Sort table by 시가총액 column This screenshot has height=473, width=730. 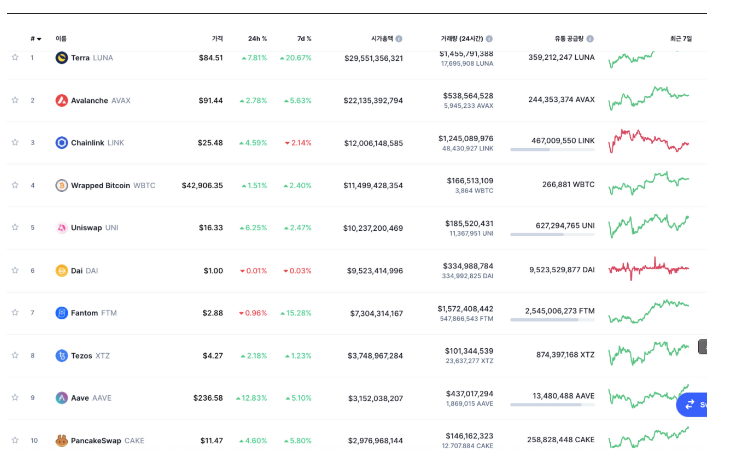tap(382, 39)
